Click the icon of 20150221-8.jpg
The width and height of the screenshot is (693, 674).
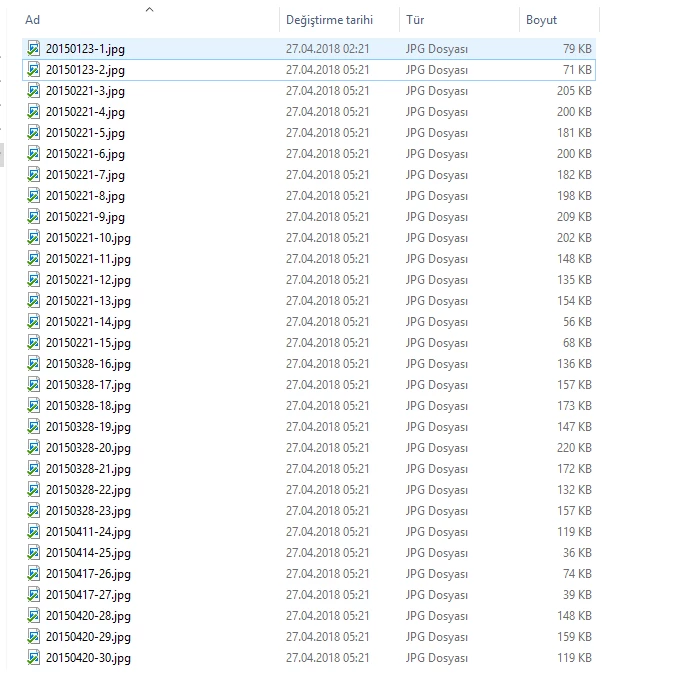34,196
